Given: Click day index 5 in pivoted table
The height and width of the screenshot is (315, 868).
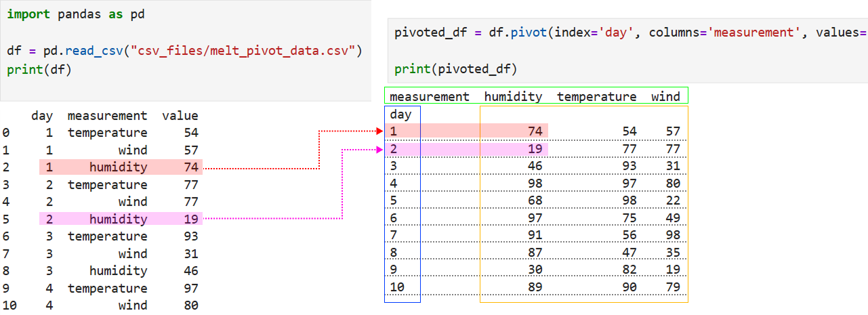Looking at the screenshot, I should 394,202.
